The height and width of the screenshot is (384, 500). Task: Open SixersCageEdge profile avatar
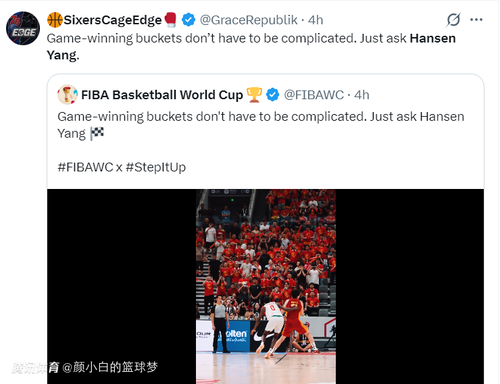click(23, 28)
